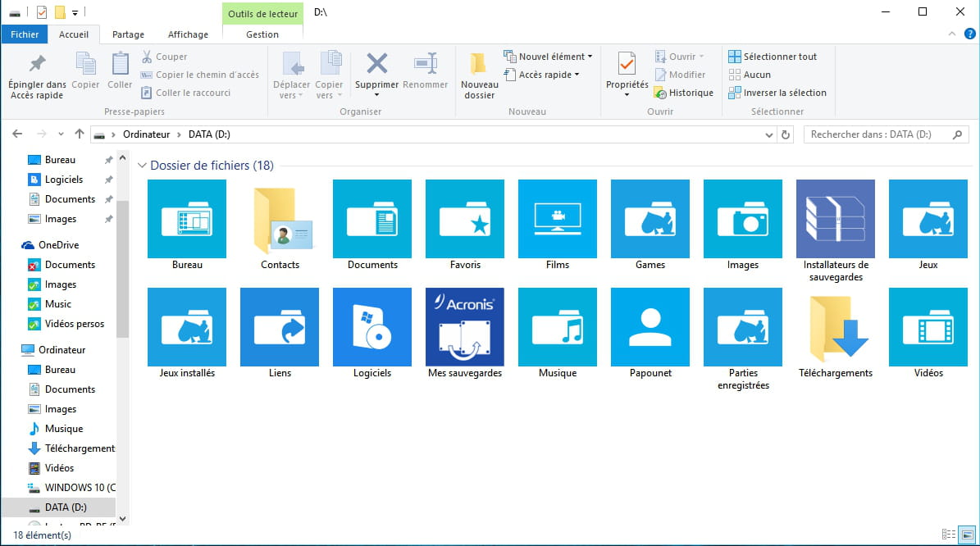The image size is (980, 546).
Task: Click Inverser la sélection
Action: pyautogui.click(x=777, y=93)
